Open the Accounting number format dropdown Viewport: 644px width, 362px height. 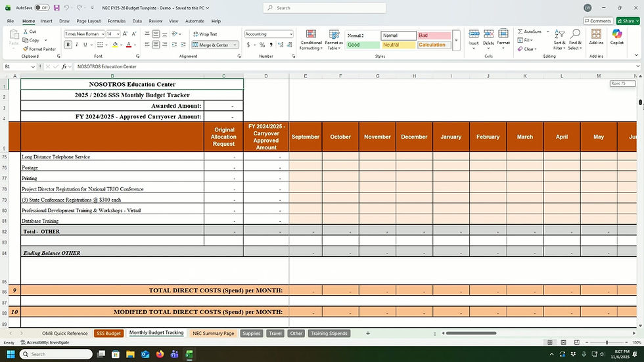(290, 34)
